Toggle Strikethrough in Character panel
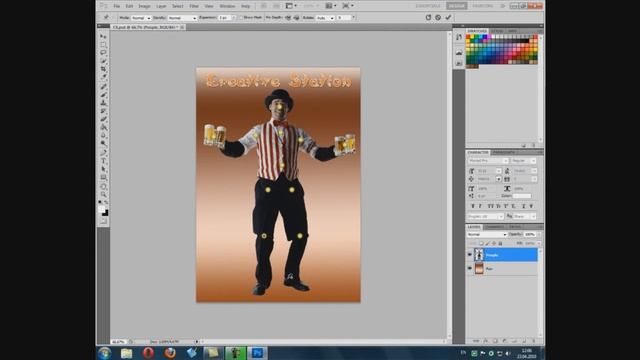The width and height of the screenshot is (640, 360). coord(531,206)
